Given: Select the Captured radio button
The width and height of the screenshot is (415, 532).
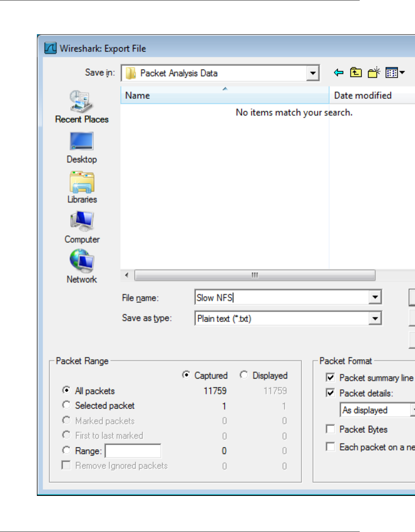Looking at the screenshot, I should click(186, 375).
